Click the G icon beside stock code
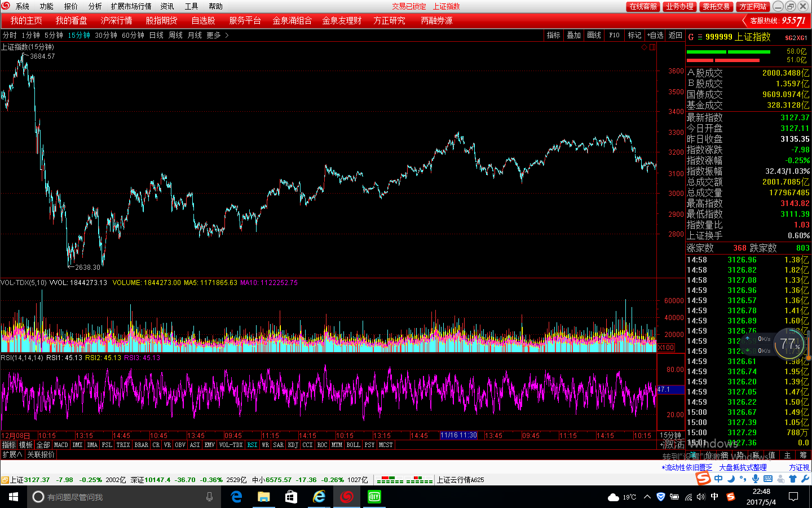 coord(691,37)
